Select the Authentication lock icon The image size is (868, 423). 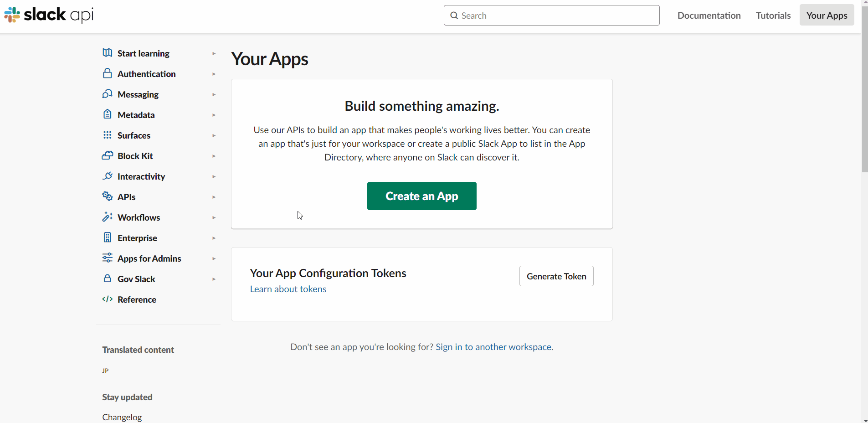[107, 73]
